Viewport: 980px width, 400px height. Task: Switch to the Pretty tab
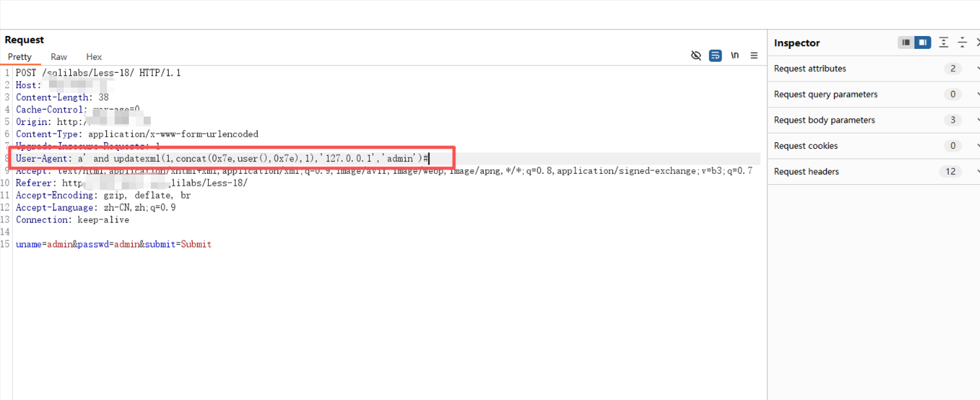19,57
